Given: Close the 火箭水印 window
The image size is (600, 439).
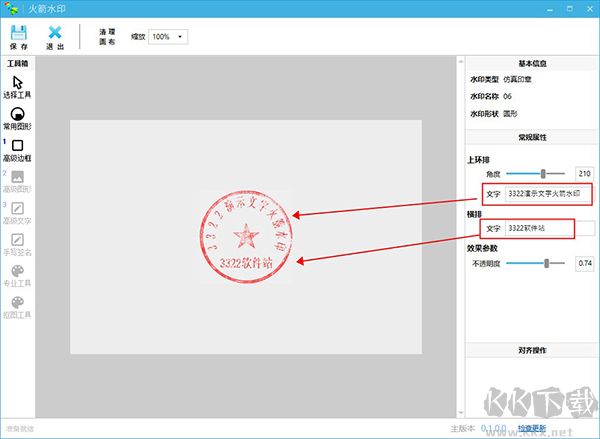Looking at the screenshot, I should coord(590,9).
